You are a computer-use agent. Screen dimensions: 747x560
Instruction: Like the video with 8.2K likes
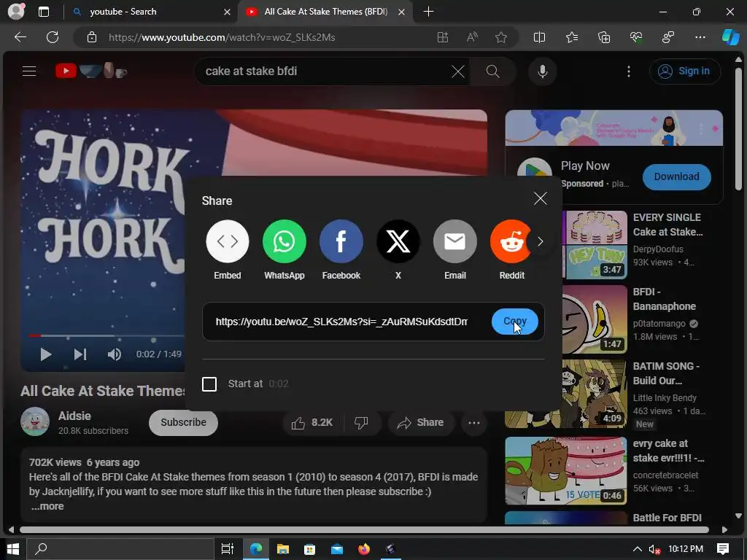point(312,422)
